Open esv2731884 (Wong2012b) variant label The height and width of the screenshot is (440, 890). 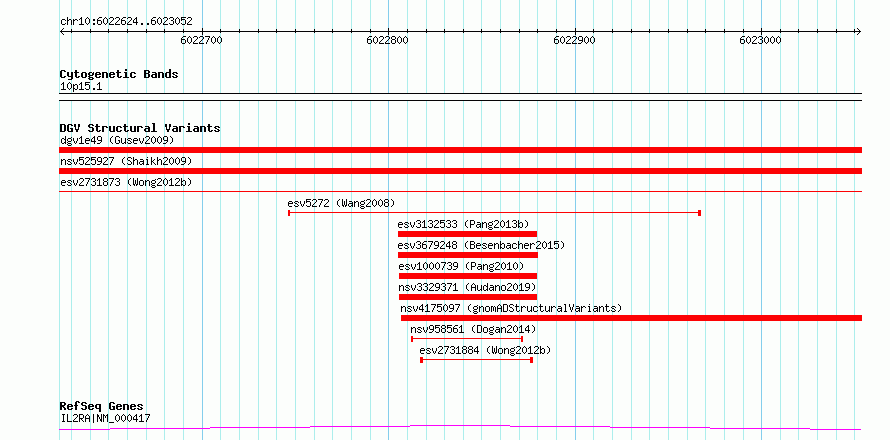[x=485, y=350]
